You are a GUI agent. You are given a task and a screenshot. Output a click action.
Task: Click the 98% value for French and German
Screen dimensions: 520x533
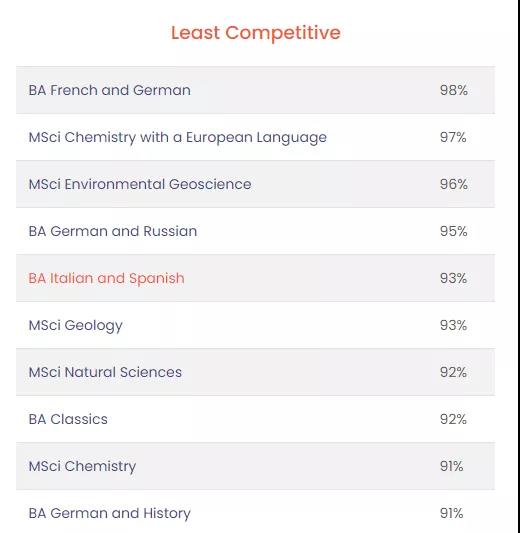point(453,90)
